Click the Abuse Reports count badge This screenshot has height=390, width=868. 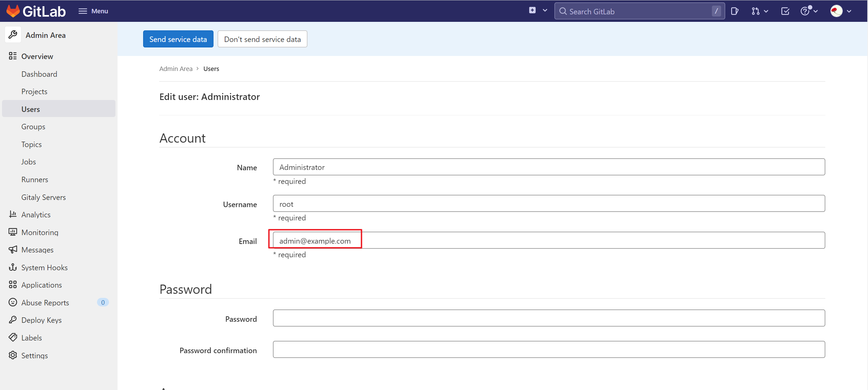(x=103, y=302)
